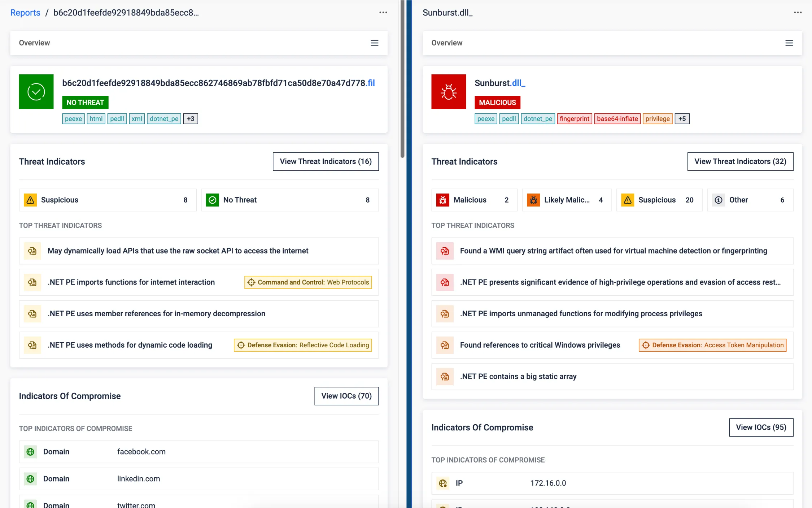
Task: Click the red malicious bug verdict icon
Action: pos(448,92)
